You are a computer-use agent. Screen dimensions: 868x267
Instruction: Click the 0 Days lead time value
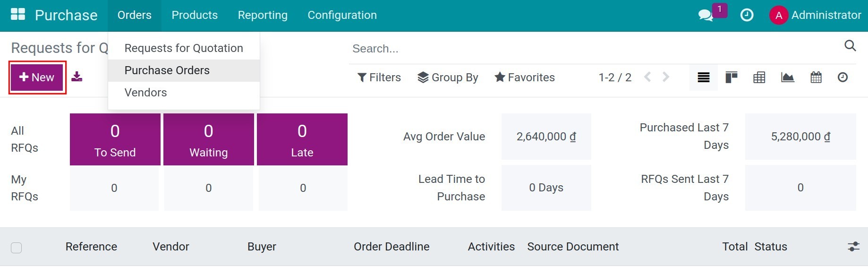(x=546, y=188)
